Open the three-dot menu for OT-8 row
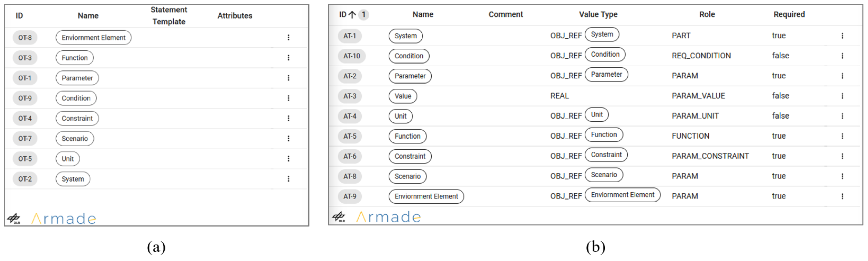The height and width of the screenshot is (261, 868). [x=288, y=37]
